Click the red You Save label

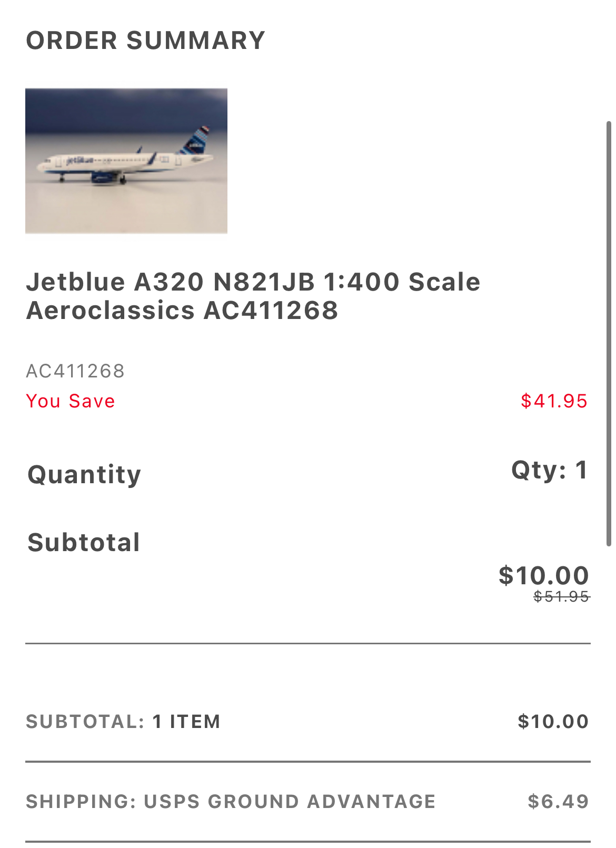pyautogui.click(x=71, y=401)
